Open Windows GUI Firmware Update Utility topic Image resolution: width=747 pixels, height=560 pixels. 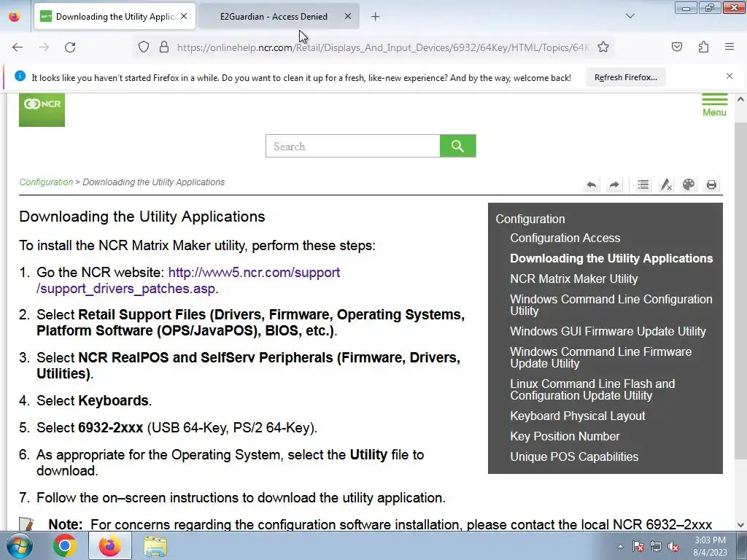click(608, 332)
